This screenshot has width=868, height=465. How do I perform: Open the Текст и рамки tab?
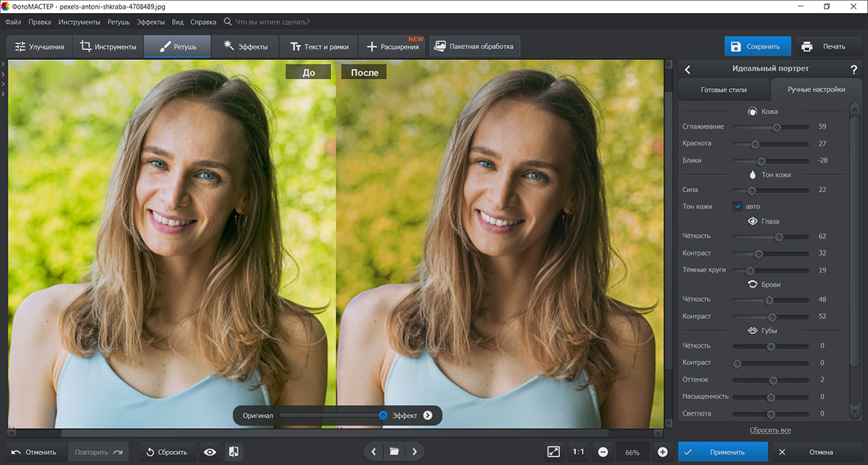coord(318,47)
